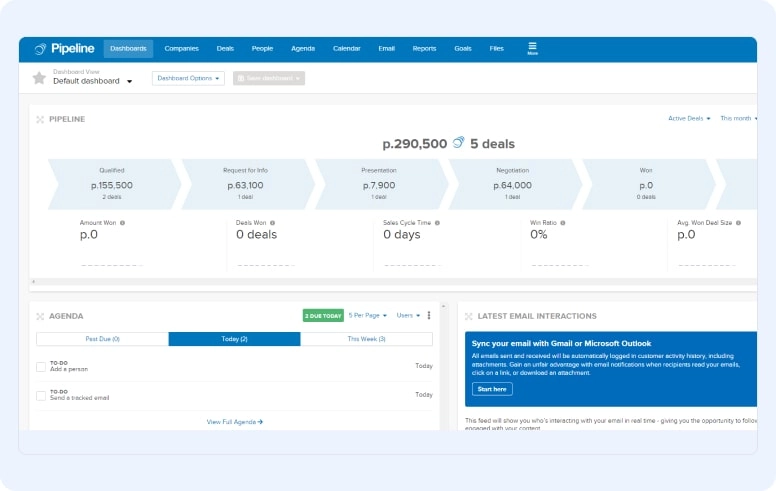Open the Save dashboard dropdown button
The image size is (776, 491).
[x=269, y=78]
